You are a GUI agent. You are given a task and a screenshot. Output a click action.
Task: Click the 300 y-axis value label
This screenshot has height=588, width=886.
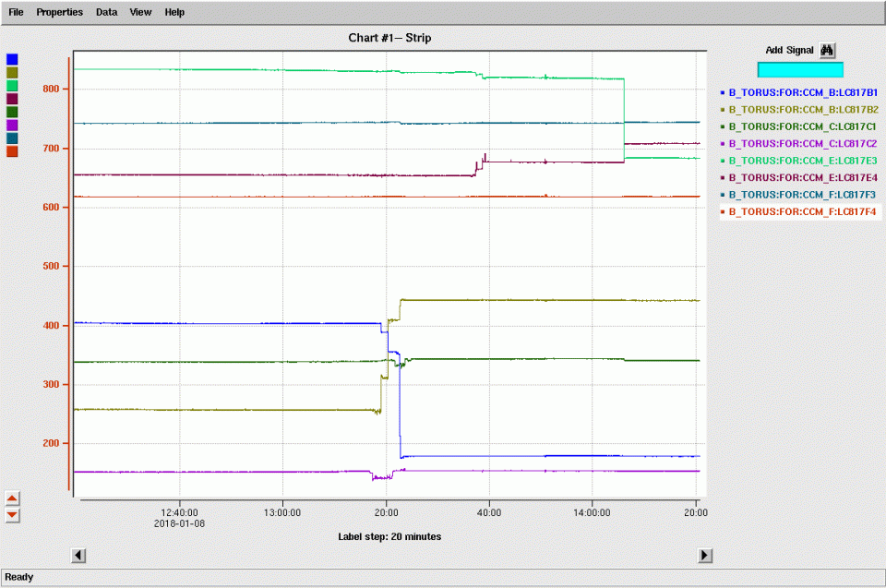pos(51,384)
